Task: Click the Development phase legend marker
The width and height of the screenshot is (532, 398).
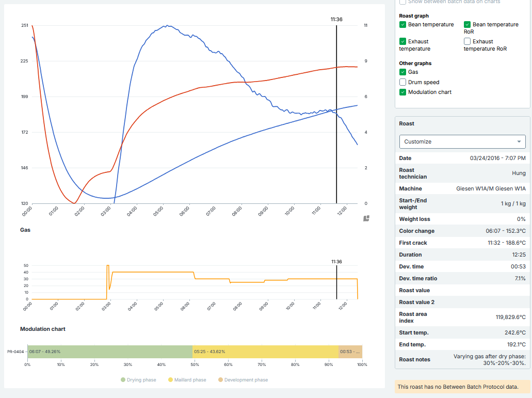Action: 220,380
